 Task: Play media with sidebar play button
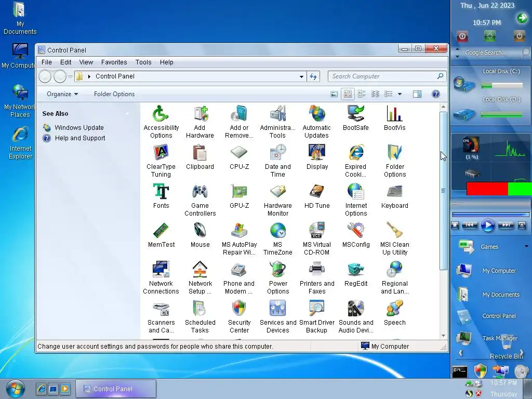click(487, 225)
